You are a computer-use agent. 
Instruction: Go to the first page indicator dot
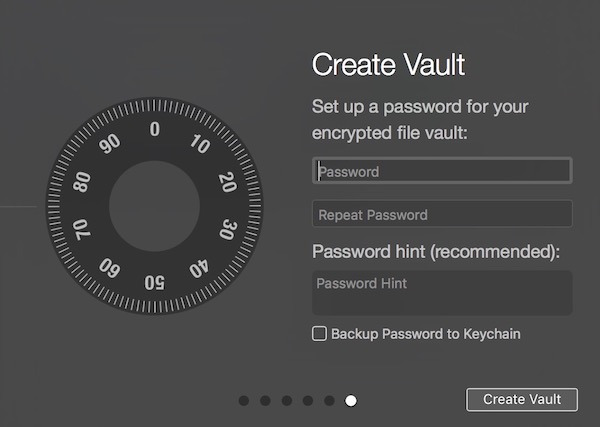point(244,401)
